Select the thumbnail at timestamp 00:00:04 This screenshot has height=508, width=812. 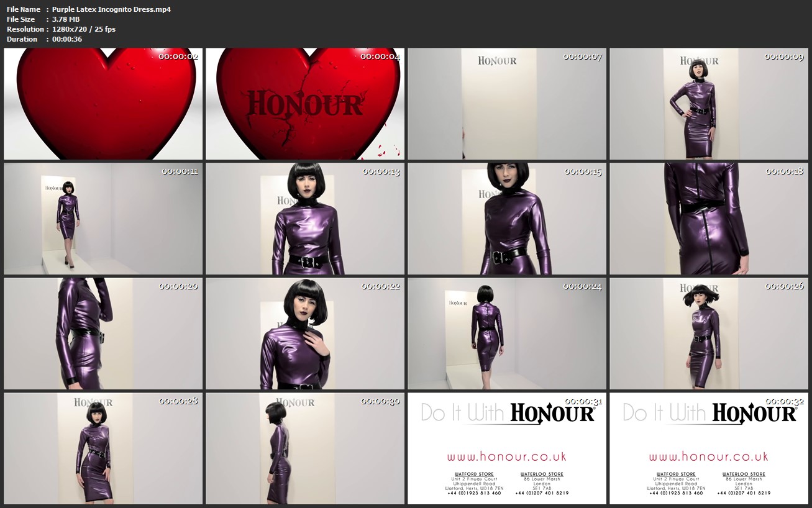click(x=305, y=104)
